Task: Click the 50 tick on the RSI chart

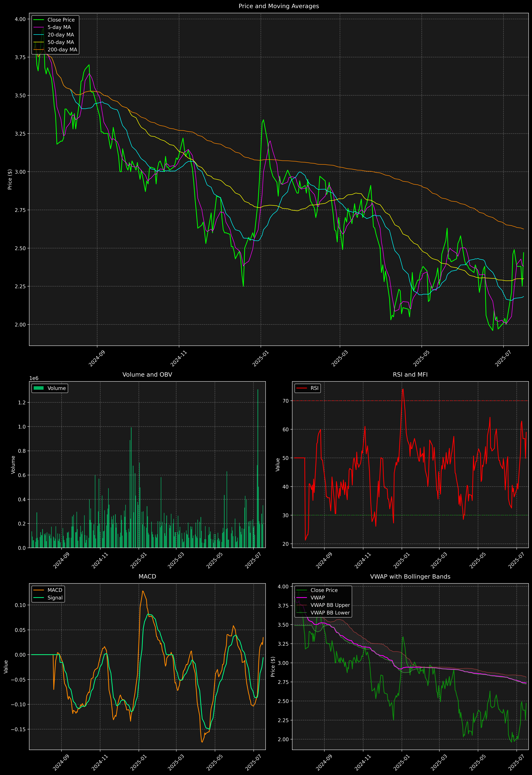Action: click(286, 458)
